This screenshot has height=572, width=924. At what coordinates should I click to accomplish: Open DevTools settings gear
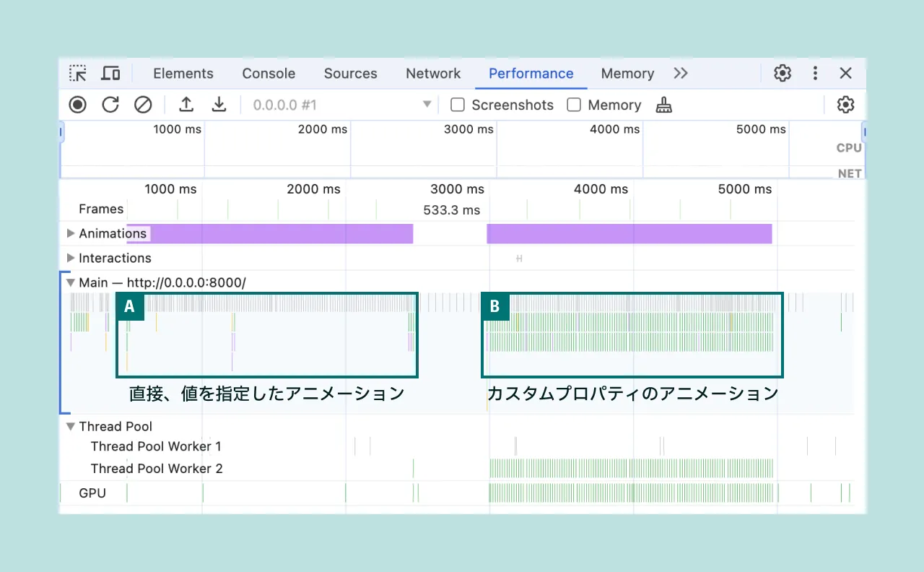(x=783, y=73)
